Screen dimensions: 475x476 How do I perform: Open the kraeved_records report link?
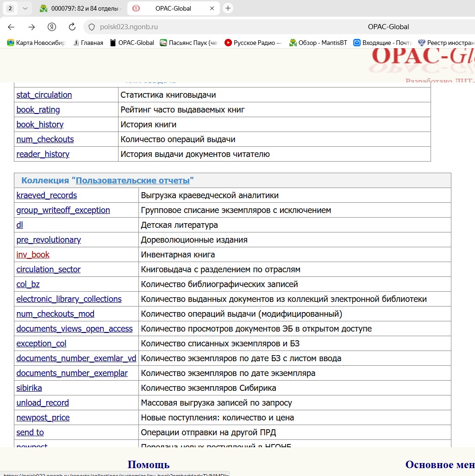46,195
